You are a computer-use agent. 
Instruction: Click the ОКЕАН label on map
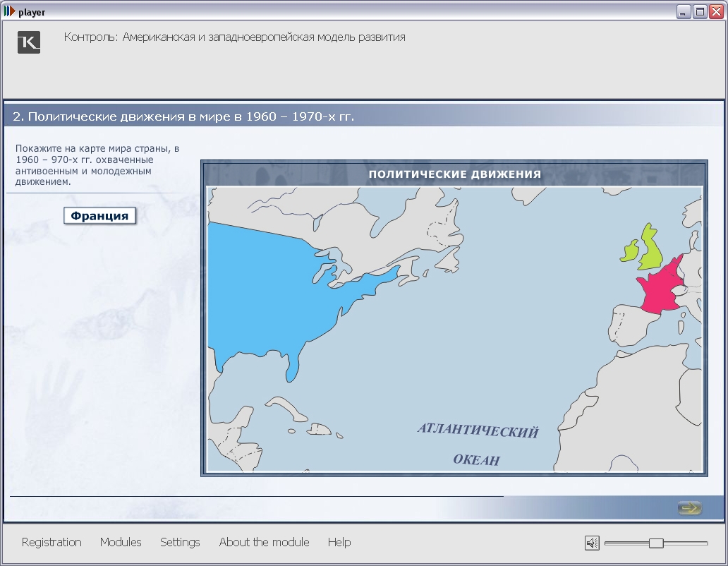[477, 459]
